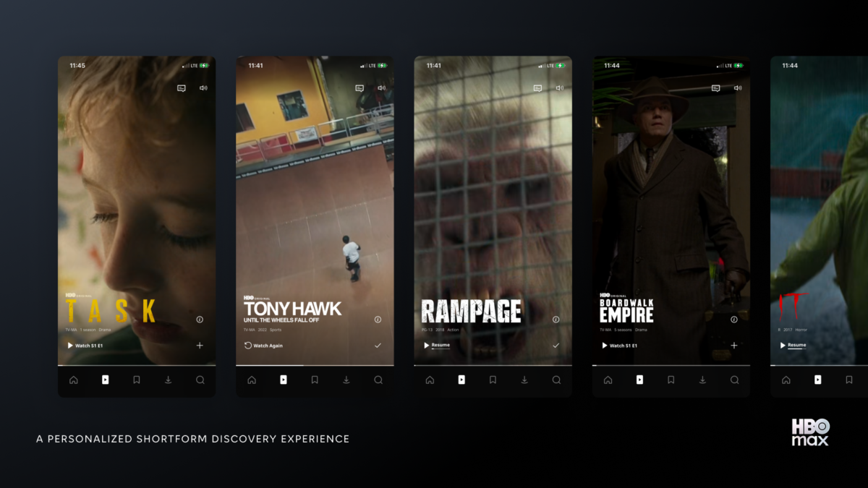Open shortform play tab on Task screen

[105, 380]
